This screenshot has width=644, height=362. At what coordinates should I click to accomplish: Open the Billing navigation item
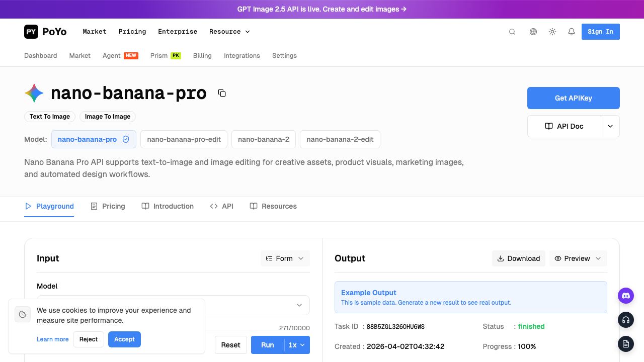pyautogui.click(x=202, y=55)
